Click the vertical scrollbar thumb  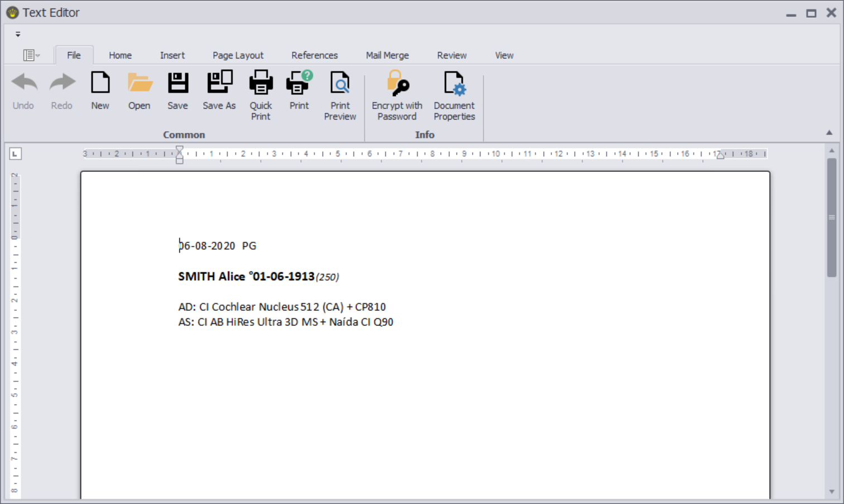point(832,217)
